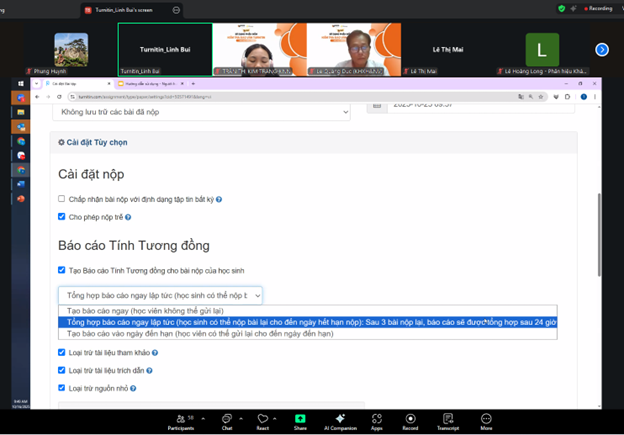Open the Transcript panel
Screen dimensions: 624x435
pos(447,419)
